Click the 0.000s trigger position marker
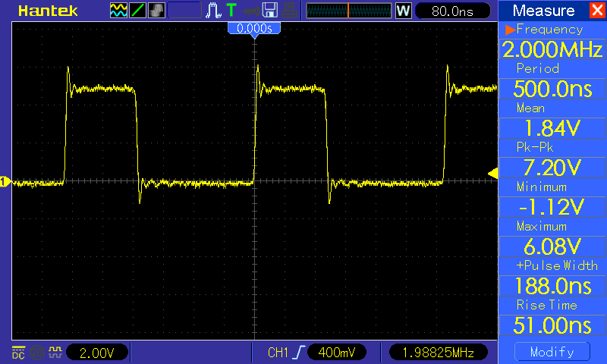 (x=254, y=29)
